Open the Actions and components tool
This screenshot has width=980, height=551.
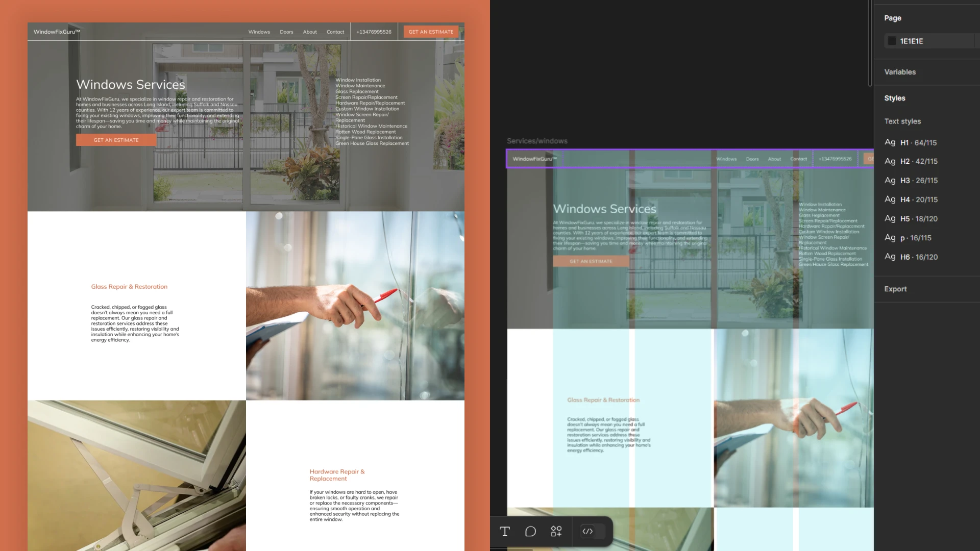556,532
